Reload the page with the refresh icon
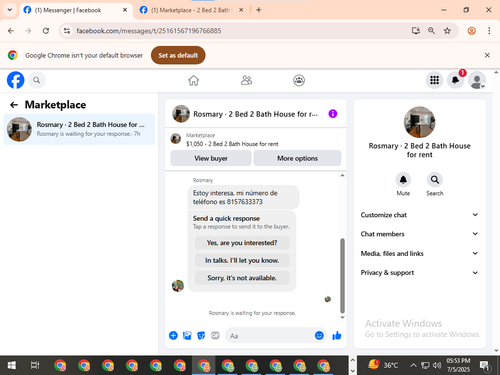Image resolution: width=500 pixels, height=375 pixels. click(46, 31)
